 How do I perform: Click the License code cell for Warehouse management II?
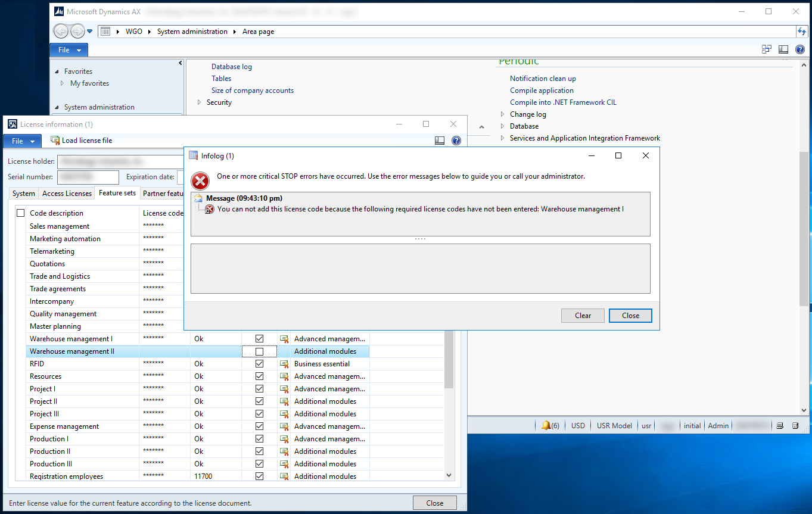click(164, 351)
